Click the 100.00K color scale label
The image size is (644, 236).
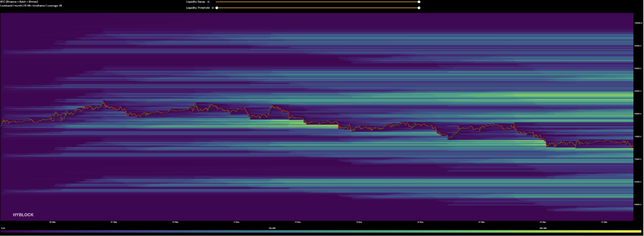pyautogui.click(x=272, y=228)
